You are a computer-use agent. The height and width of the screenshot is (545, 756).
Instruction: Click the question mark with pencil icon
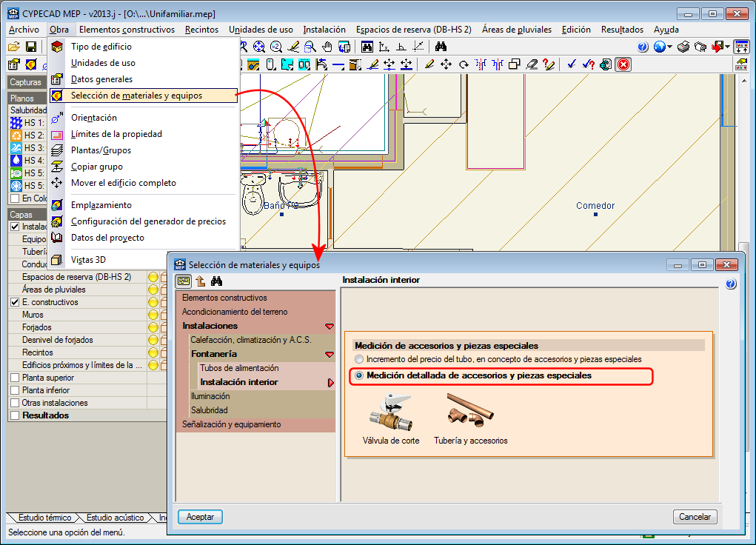tap(549, 64)
